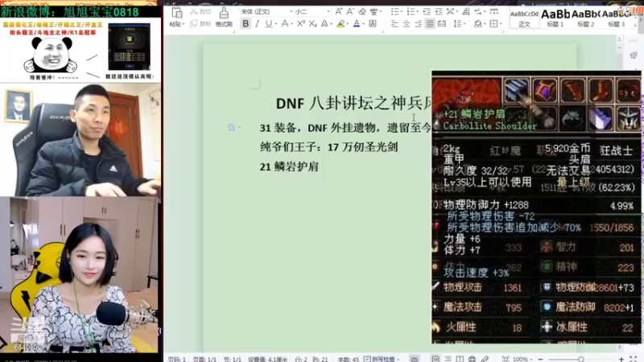Image resolution: width=644 pixels, height=362 pixels.
Task: Click the Sort icon
Action: coord(466,11)
